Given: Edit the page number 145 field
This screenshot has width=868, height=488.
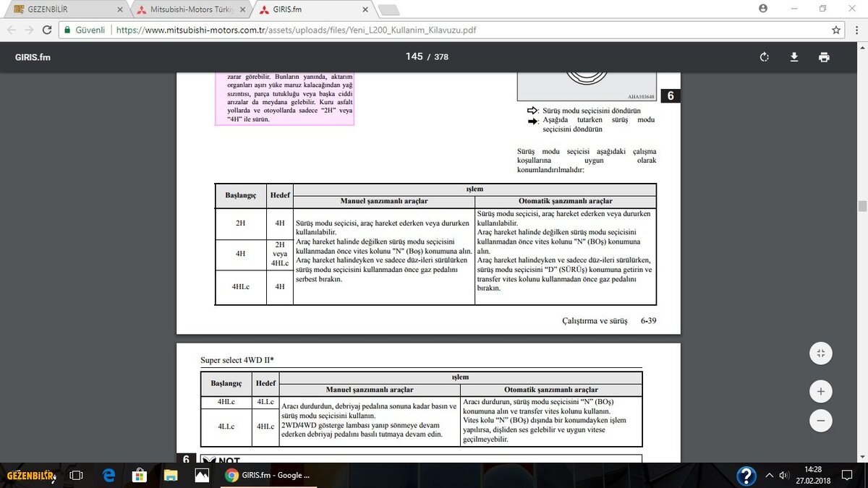Looking at the screenshot, I should 414,56.
